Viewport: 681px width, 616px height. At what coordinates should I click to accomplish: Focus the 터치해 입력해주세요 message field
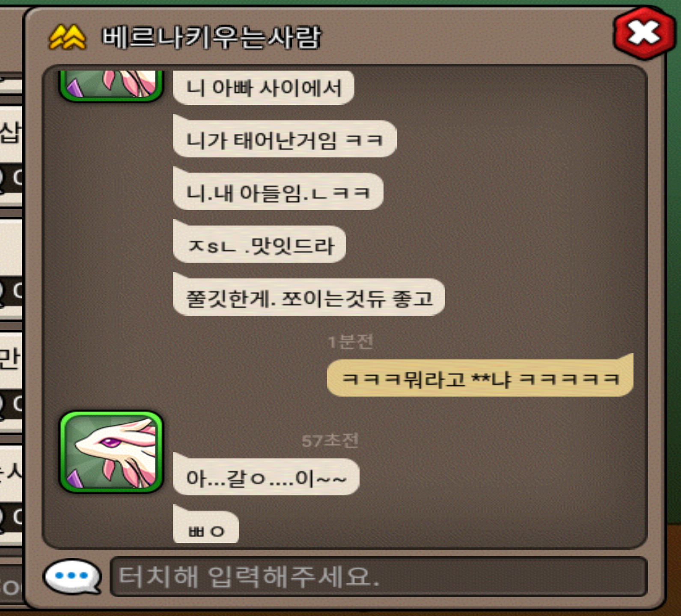tap(378, 577)
